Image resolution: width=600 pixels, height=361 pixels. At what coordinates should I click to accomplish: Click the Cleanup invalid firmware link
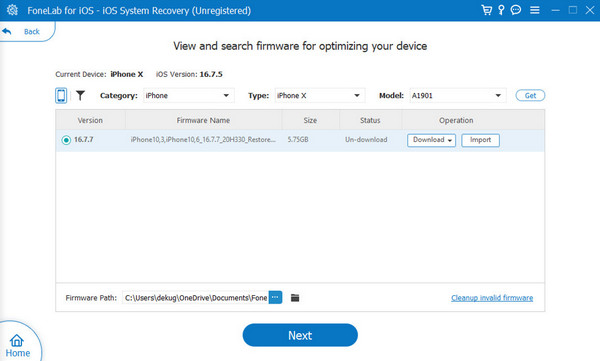[492, 298]
